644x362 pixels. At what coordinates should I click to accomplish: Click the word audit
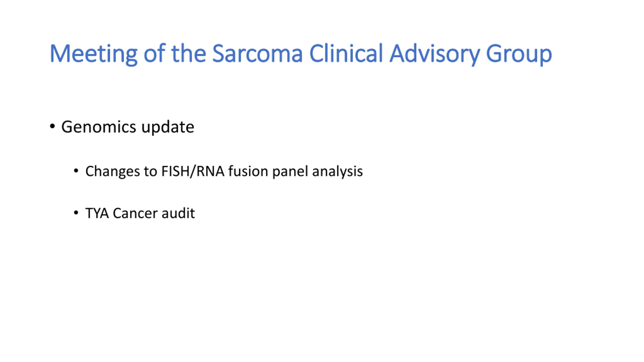[x=178, y=213]
